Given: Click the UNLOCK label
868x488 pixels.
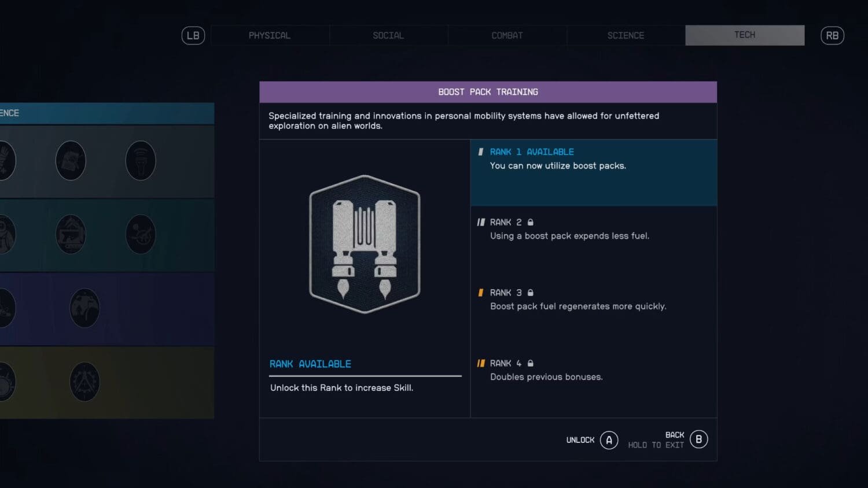Looking at the screenshot, I should pyautogui.click(x=580, y=440).
